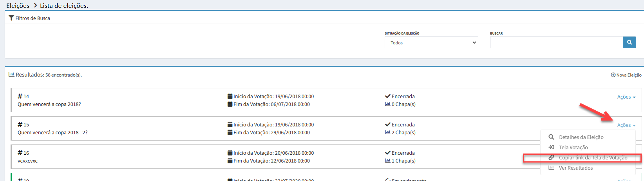Image resolution: width=644 pixels, height=181 pixels.
Task: Click the chart icon beside 2 Chapa(s)
Action: (387, 133)
